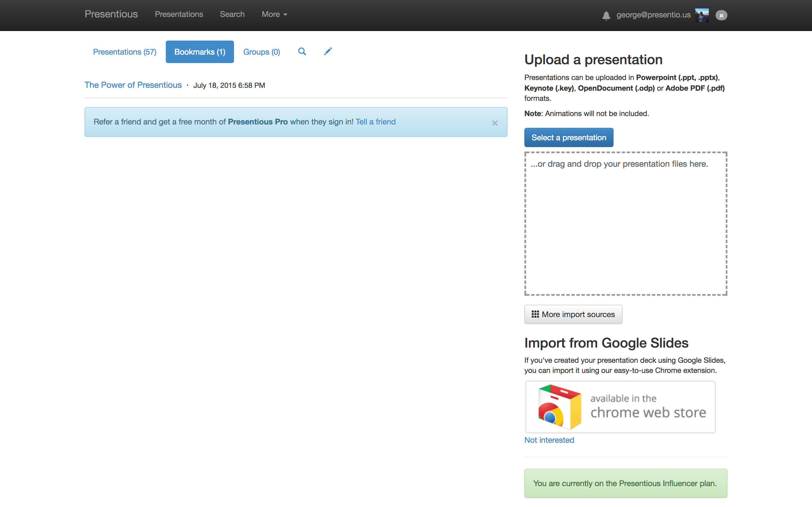812x507 pixels.
Task: Click the Presentious brand logo
Action: tap(111, 14)
